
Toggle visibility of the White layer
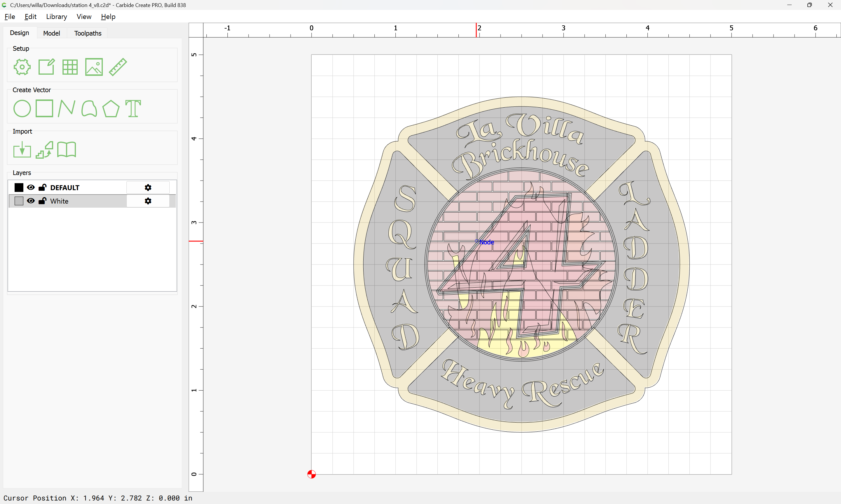(31, 201)
